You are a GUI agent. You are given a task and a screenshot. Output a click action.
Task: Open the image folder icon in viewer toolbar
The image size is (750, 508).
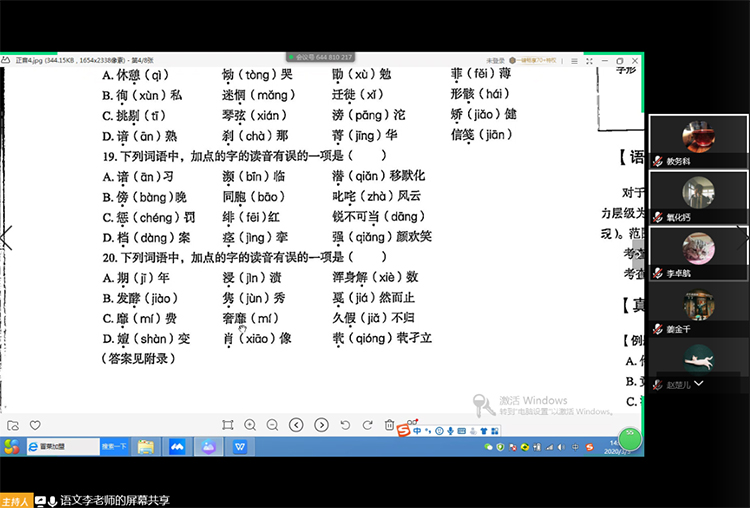pyautogui.click(x=13, y=425)
